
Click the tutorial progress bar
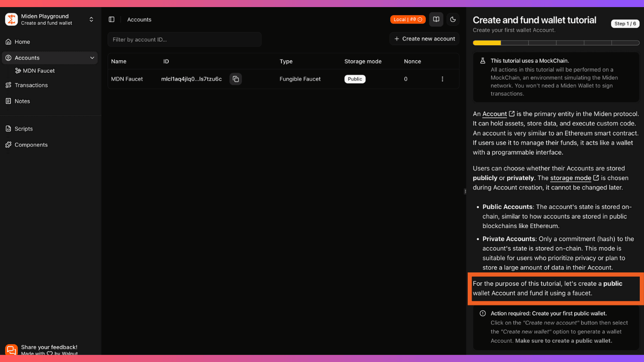pos(556,43)
